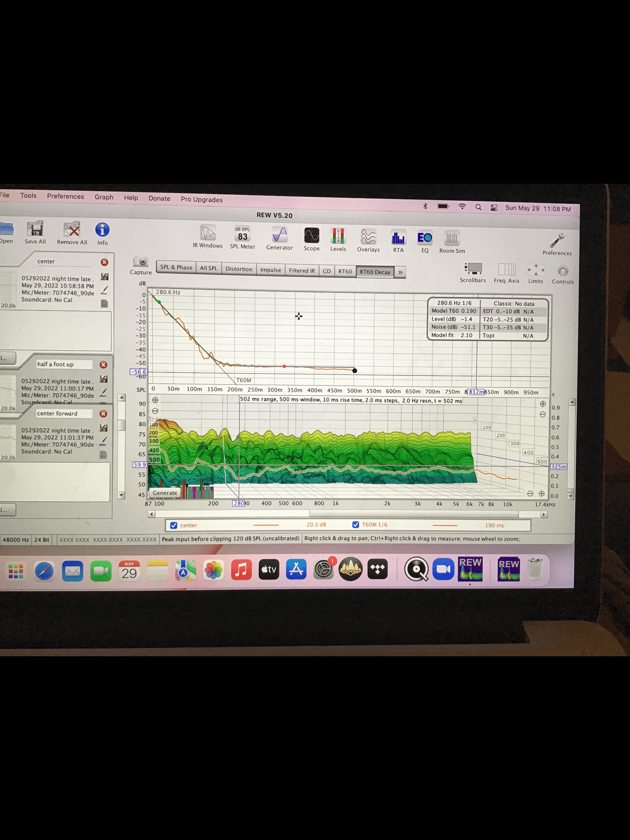Viewport: 630px width, 840px height.
Task: Open the Levels meter tool
Action: tap(338, 236)
